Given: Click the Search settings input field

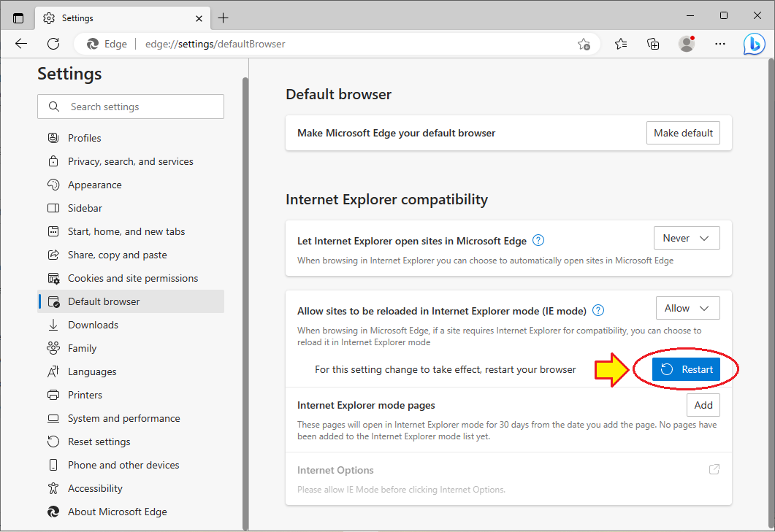Looking at the screenshot, I should [x=131, y=107].
